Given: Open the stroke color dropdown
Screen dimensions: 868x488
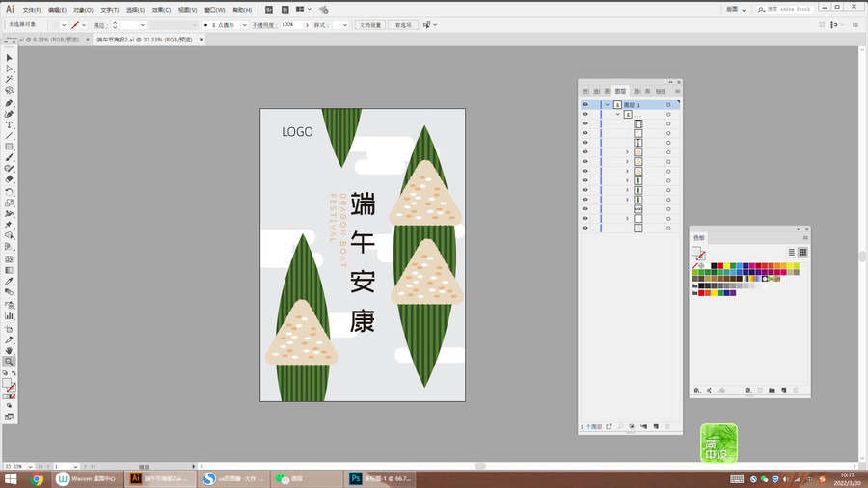Looking at the screenshot, I should point(84,25).
